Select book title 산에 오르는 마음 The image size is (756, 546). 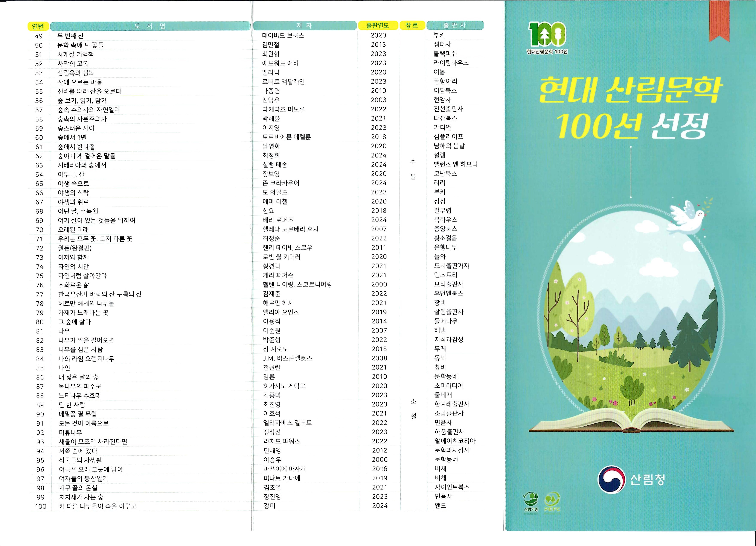coord(80,82)
